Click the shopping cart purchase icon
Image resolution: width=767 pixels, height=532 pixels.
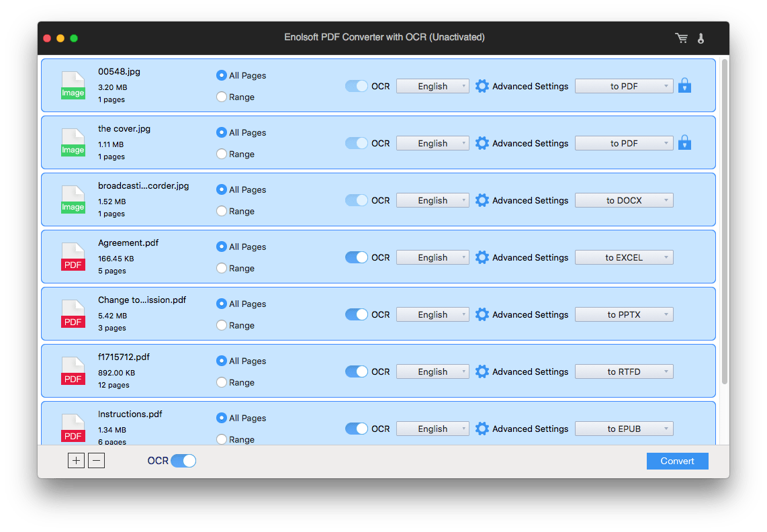point(682,38)
